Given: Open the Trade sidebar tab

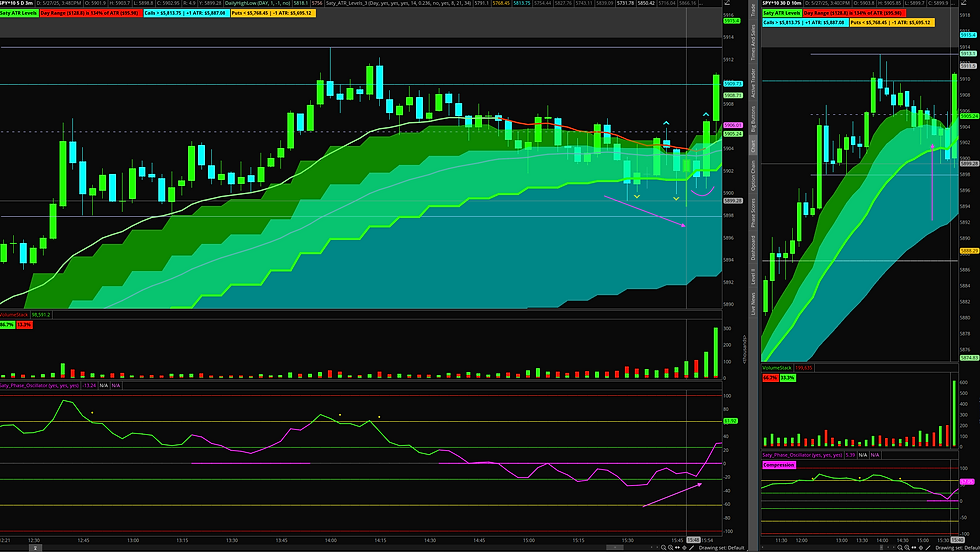Looking at the screenshot, I should [x=753, y=9].
